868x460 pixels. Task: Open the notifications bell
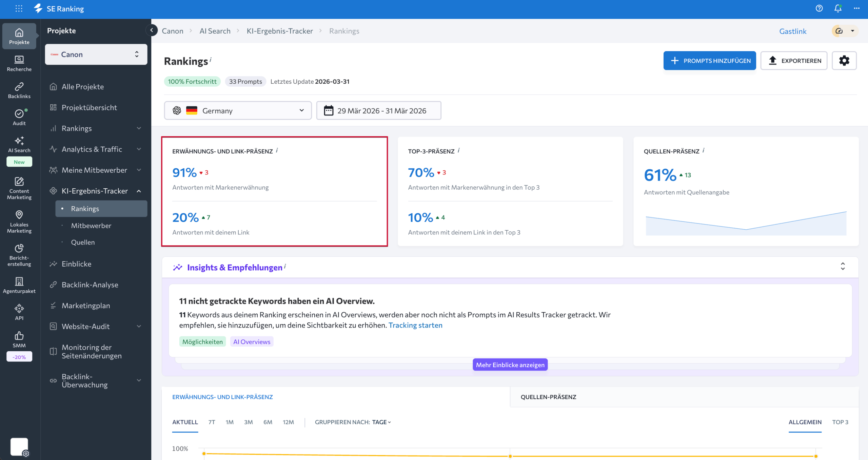point(837,8)
